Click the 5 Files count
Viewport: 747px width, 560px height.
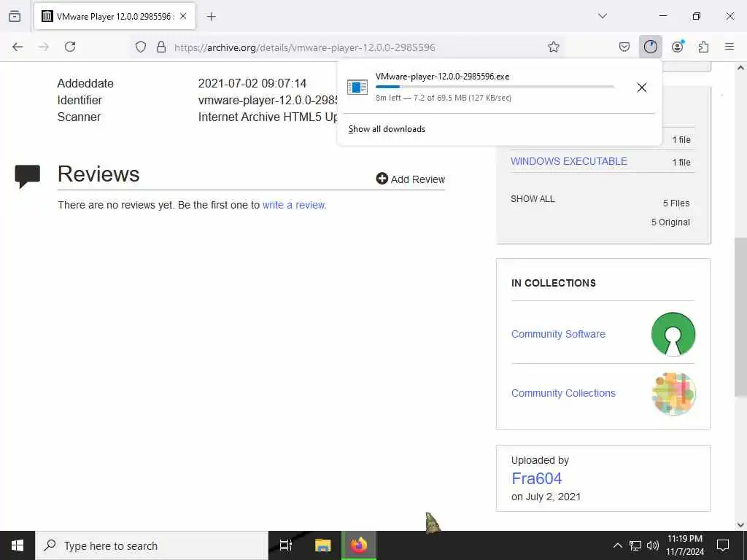click(676, 203)
